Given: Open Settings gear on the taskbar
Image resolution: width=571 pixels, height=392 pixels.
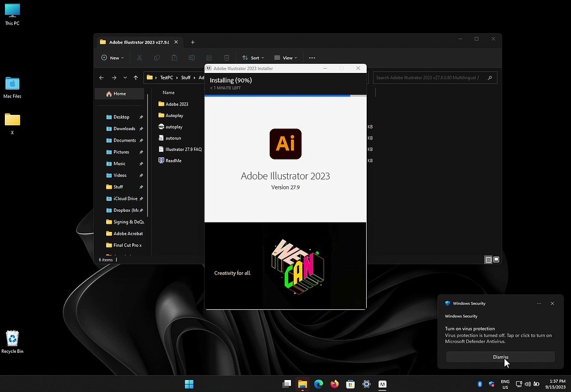Looking at the screenshot, I should click(366, 384).
